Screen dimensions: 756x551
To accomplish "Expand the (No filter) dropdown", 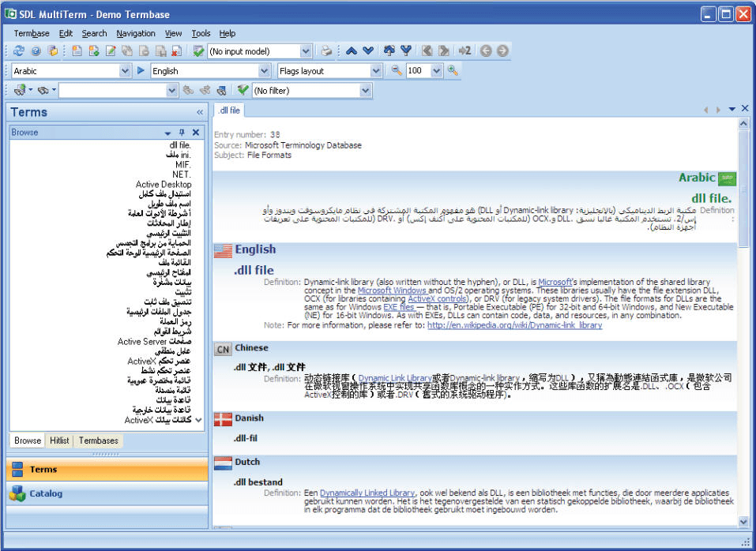I will pos(365,91).
